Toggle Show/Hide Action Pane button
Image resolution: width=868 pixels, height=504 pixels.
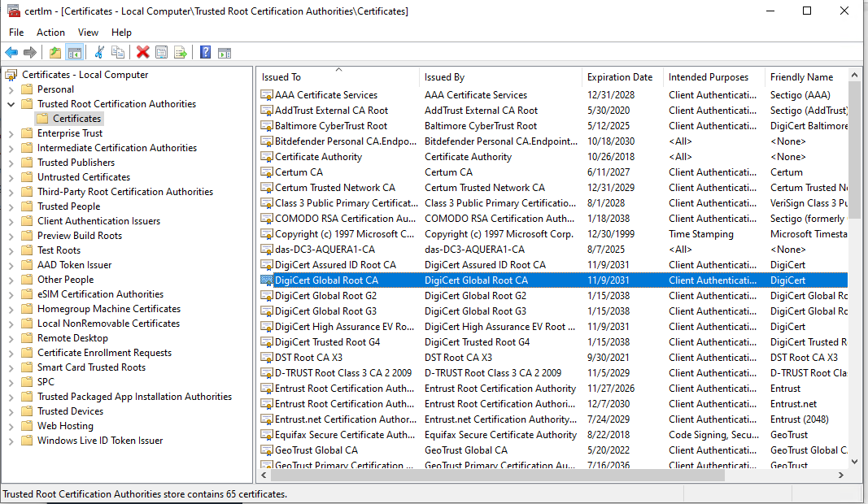225,52
